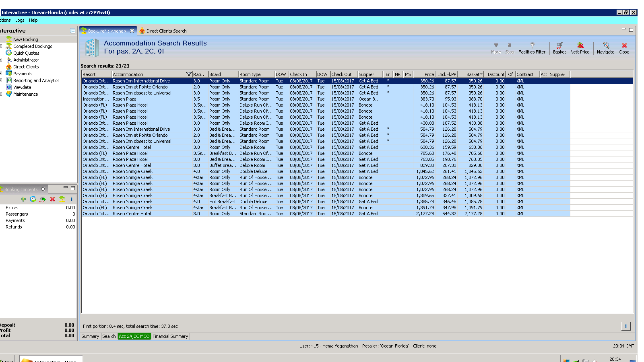Close the accommodation search results

[x=624, y=48]
